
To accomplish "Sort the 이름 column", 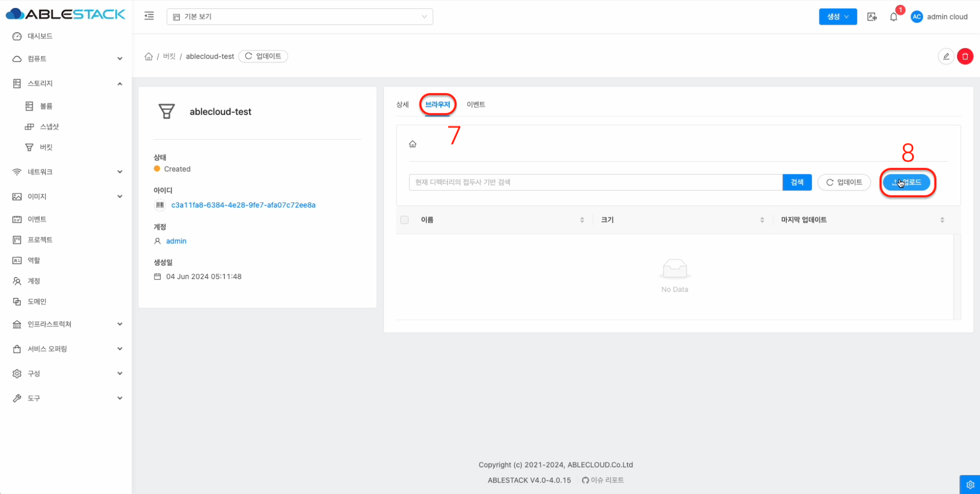I will click(x=582, y=220).
